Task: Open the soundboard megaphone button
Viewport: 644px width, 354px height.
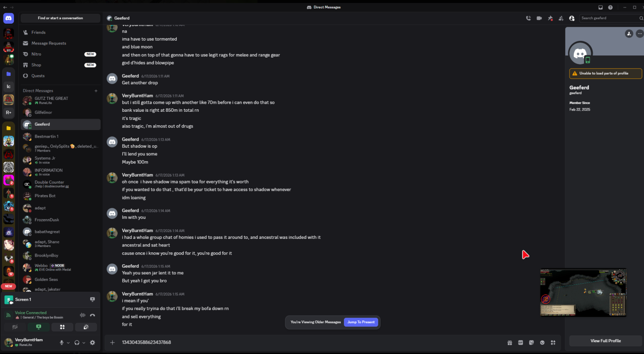Action: point(86,327)
